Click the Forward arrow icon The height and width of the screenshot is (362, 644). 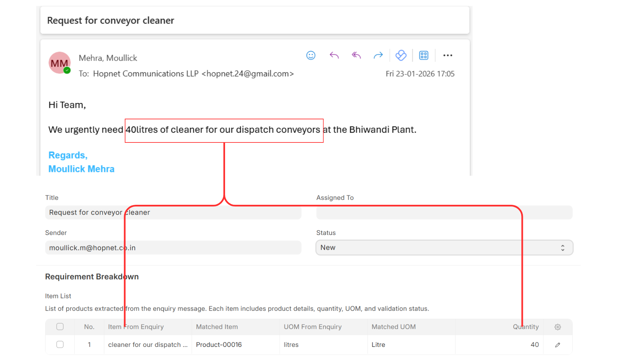point(378,55)
